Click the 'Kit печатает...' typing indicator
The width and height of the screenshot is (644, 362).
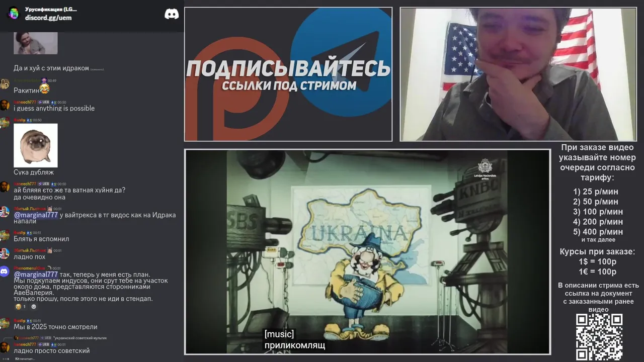[25, 359]
